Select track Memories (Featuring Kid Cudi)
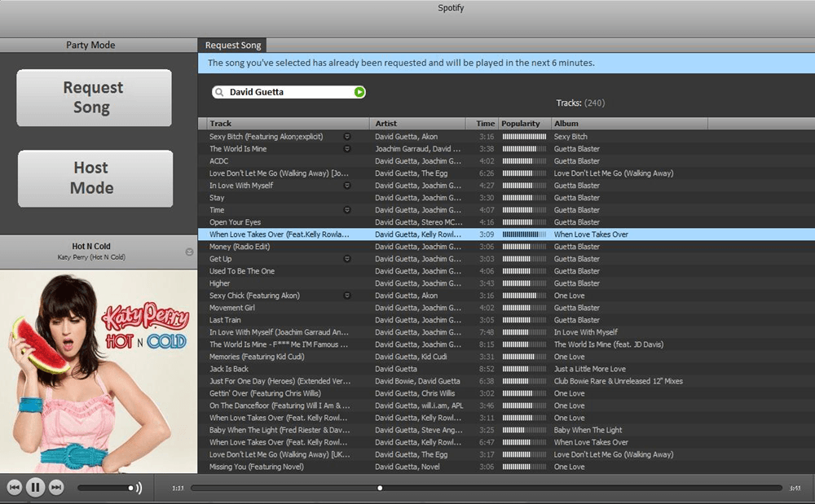This screenshot has height=504, width=815. click(257, 357)
